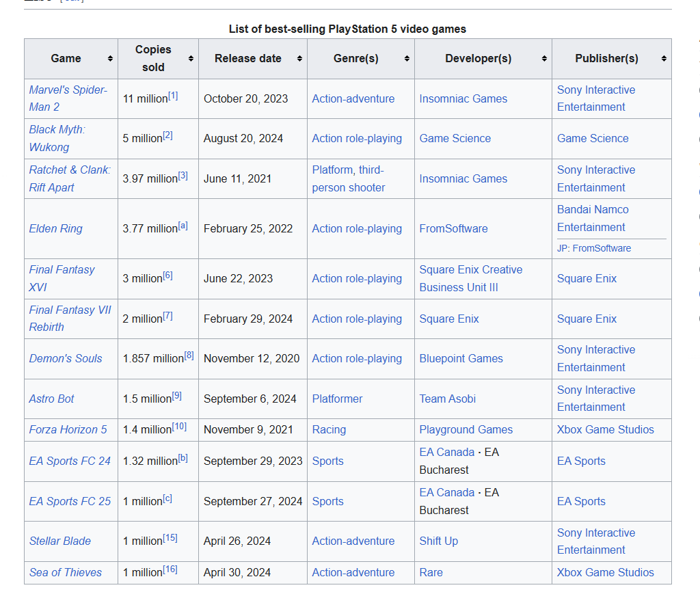Viewport: 700px width, 592px height.
Task: Open Game Science link in Publisher(s) column
Action: 593,138
